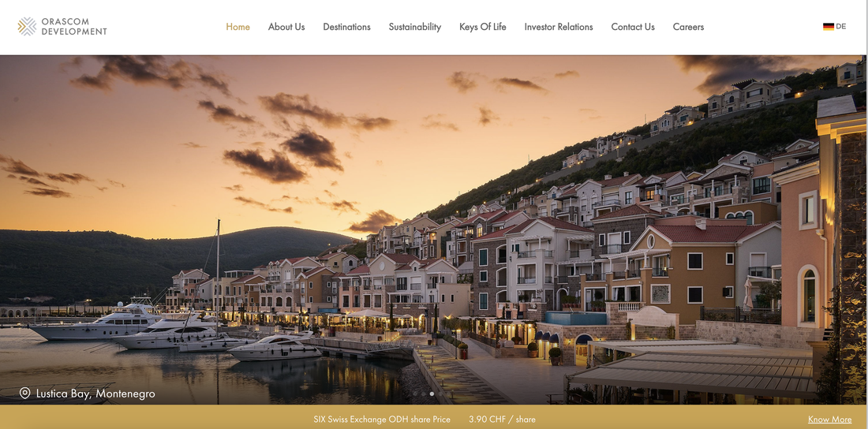Open Investor Relations menu

559,27
